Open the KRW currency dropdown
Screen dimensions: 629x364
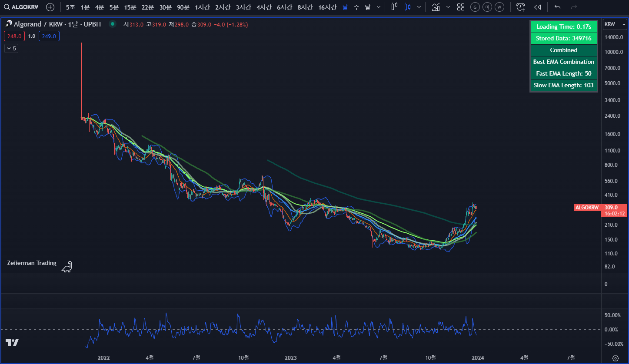(x=614, y=24)
